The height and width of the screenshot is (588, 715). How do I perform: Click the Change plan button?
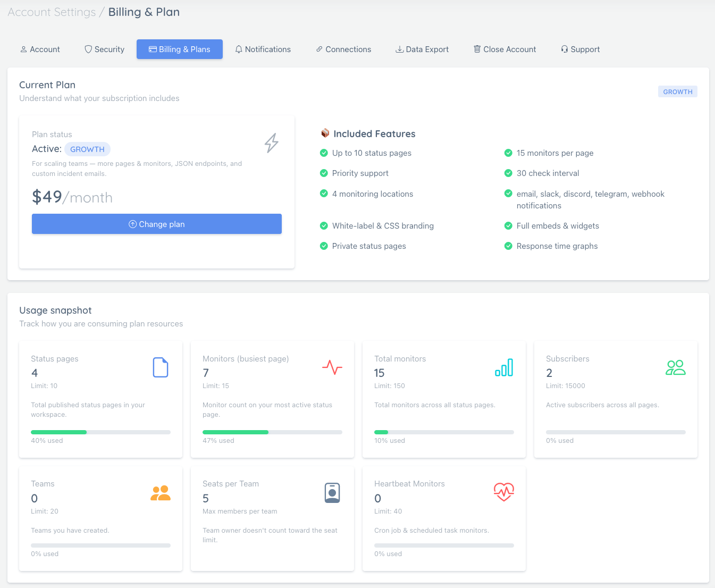[156, 224]
